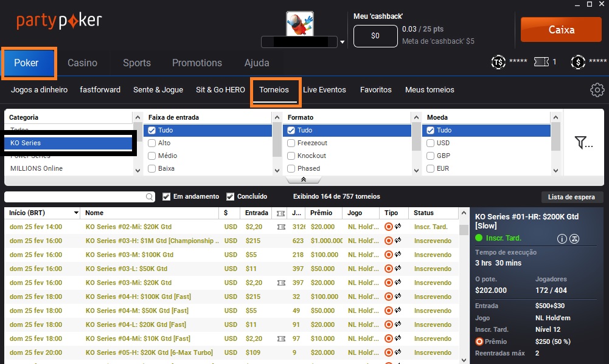Viewport: 609px width, 364px height.
Task: Click Faixa de entrada scroll-down arrow
Action: pos(277,170)
